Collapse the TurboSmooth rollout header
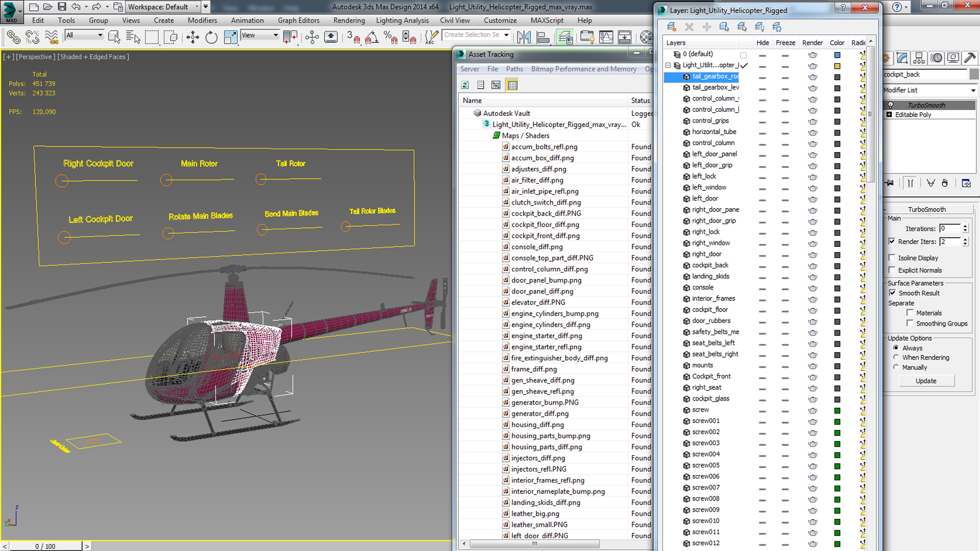 927,209
